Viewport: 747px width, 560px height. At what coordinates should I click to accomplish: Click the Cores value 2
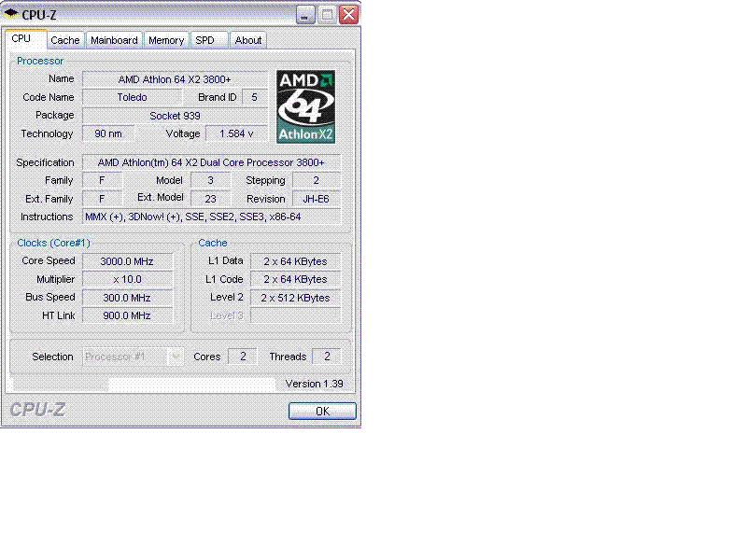243,357
